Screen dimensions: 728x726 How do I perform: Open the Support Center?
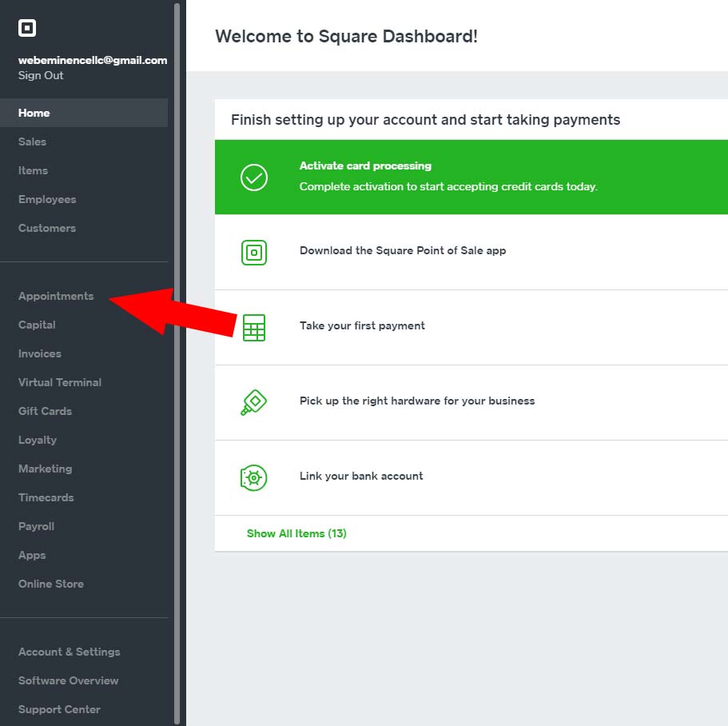pos(59,709)
